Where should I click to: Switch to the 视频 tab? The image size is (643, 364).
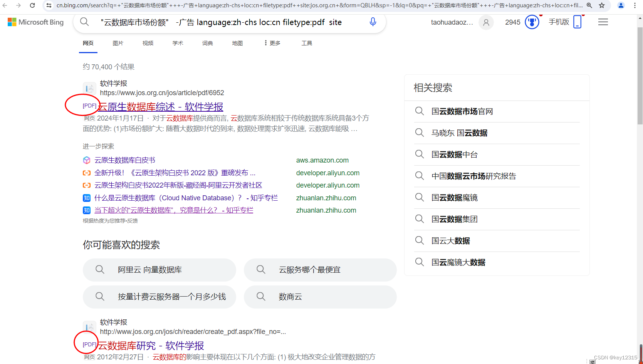(x=148, y=43)
